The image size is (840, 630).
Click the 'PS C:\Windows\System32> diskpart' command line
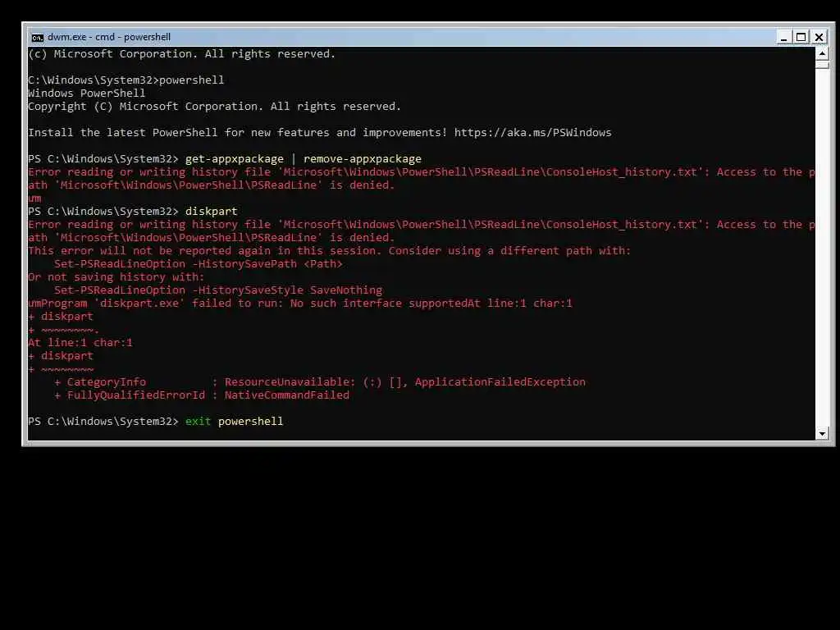pos(132,212)
